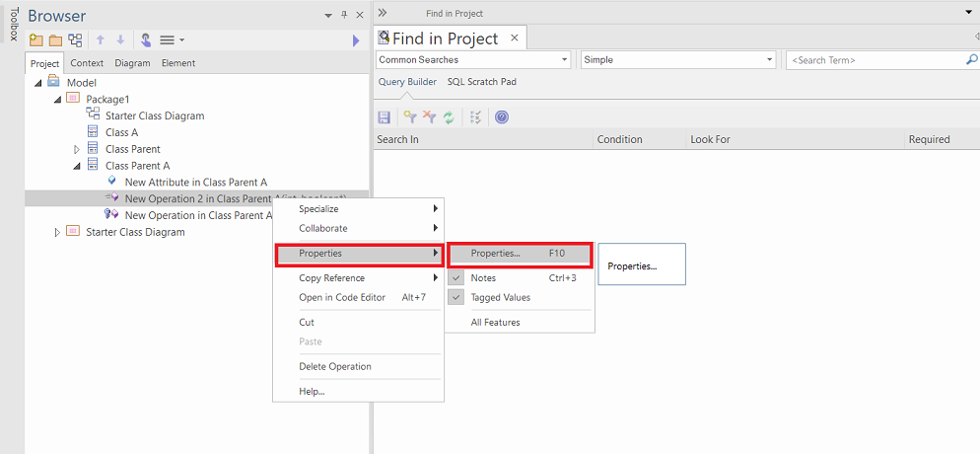
Task: Switch to the Context tab in Browser
Action: pyautogui.click(x=87, y=63)
